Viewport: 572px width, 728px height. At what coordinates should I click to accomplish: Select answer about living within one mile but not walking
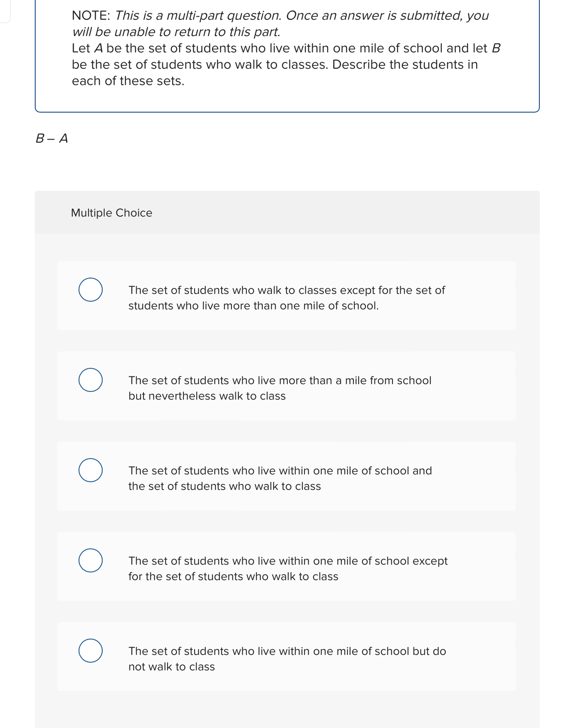91,651
